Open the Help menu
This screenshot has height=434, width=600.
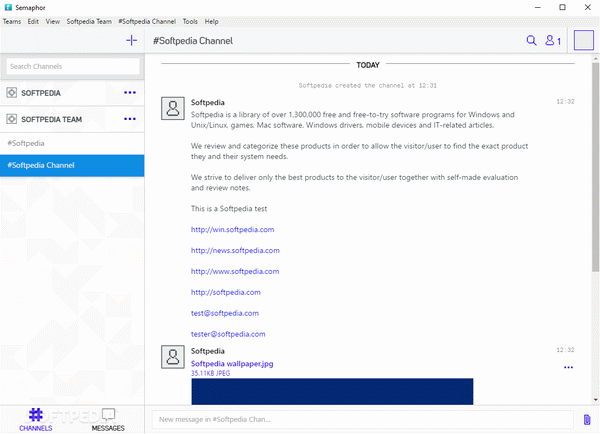(211, 21)
